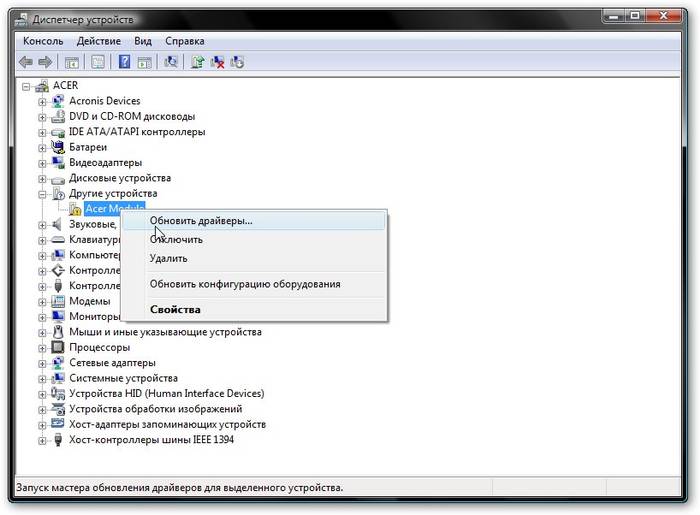This screenshot has width=700, height=515.
Task: Expand the Видеоадаптеры tree node
Action: (42, 162)
